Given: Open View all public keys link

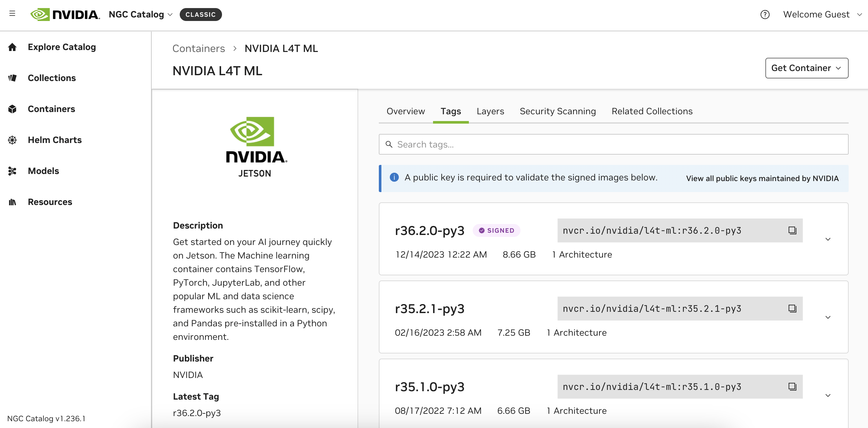Looking at the screenshot, I should pyautogui.click(x=762, y=178).
